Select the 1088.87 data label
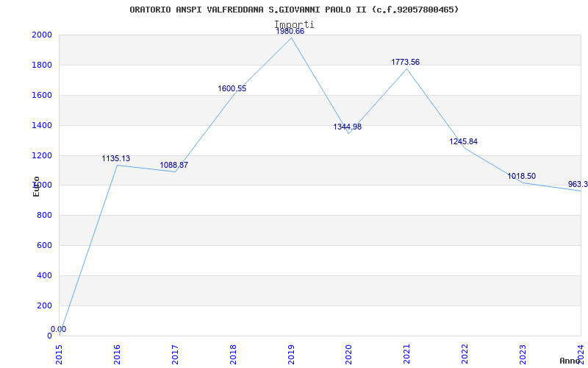 click(174, 165)
